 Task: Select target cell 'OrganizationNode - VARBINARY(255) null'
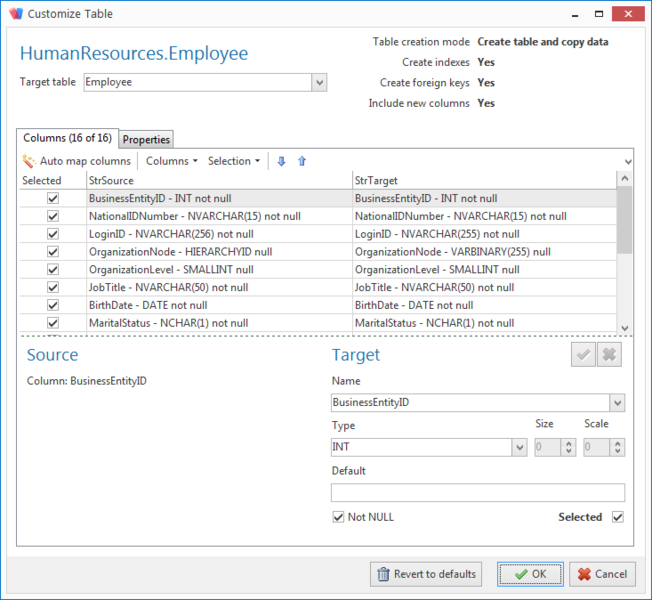pos(484,252)
